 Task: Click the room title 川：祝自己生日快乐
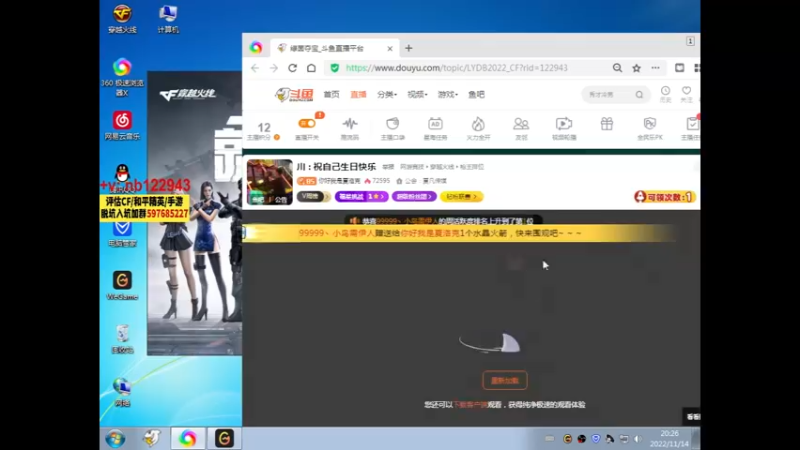tap(336, 167)
